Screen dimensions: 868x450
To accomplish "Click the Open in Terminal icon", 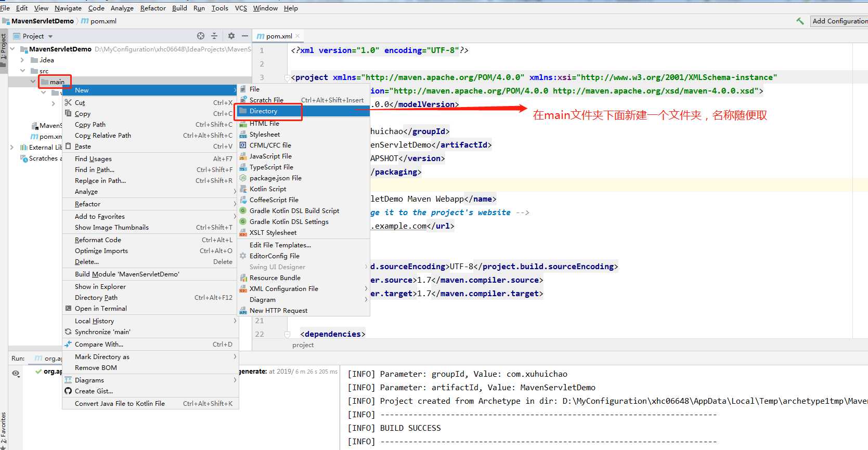I will point(68,308).
